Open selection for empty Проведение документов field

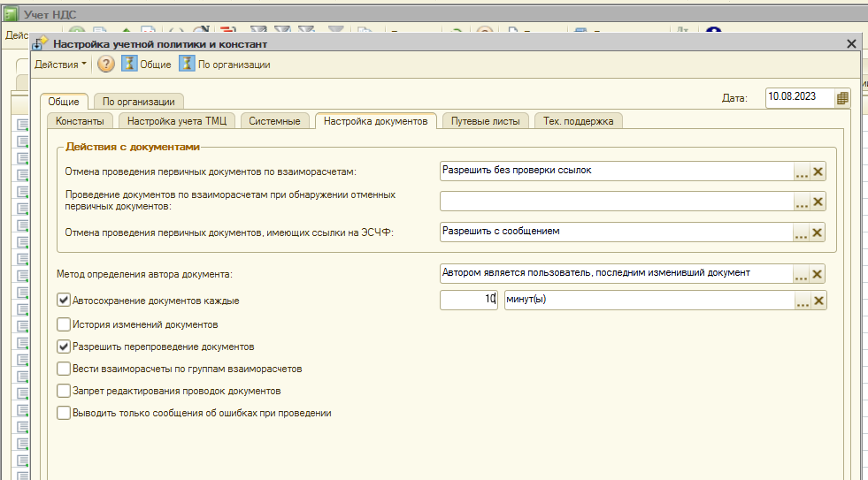click(802, 202)
